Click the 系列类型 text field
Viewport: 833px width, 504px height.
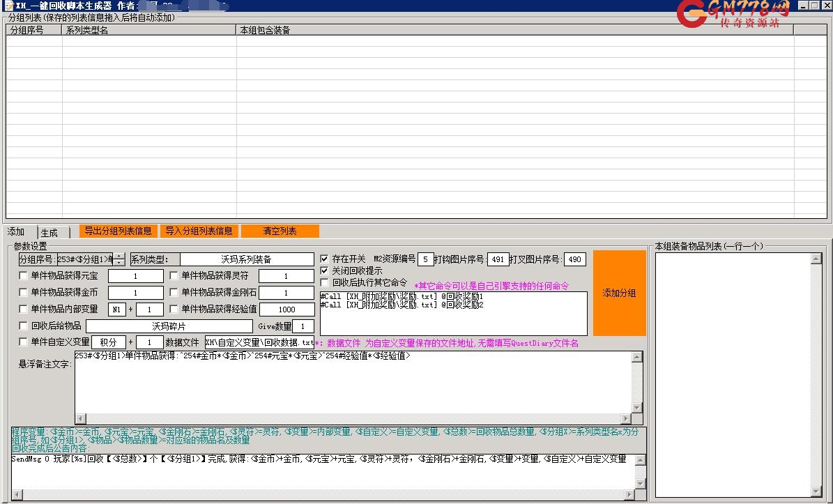tap(247, 259)
